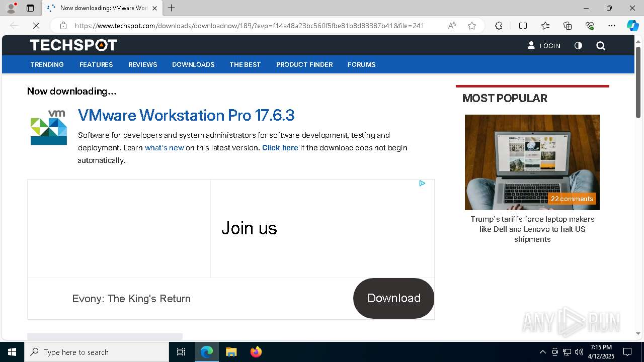Open the TRENDING menu
Screen dimensions: 644x362
pos(47,64)
